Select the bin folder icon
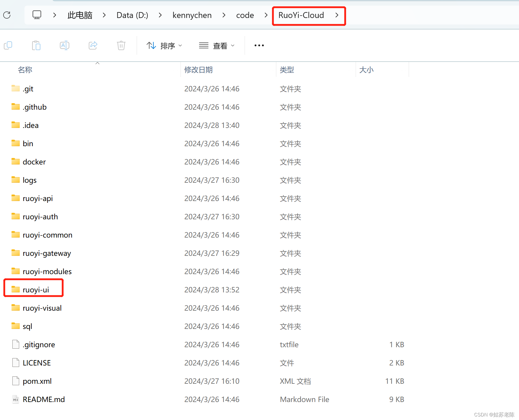Viewport: 519px width, 420px height. tap(16, 143)
